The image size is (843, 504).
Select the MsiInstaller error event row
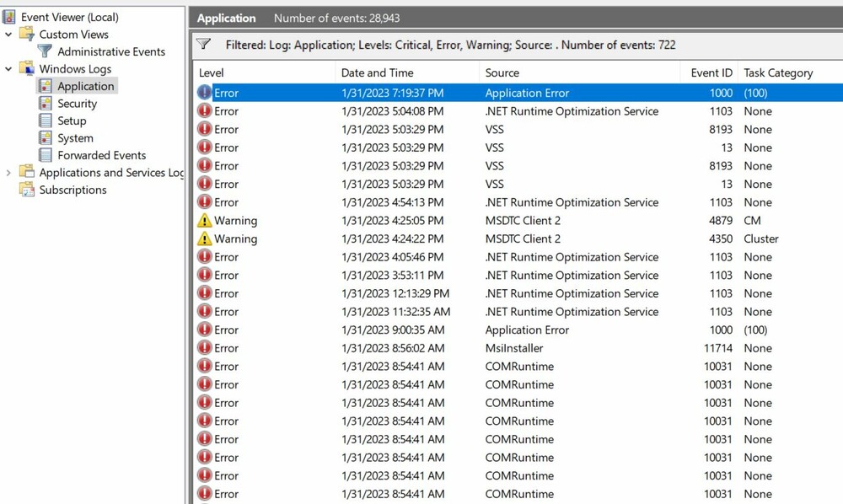[514, 348]
